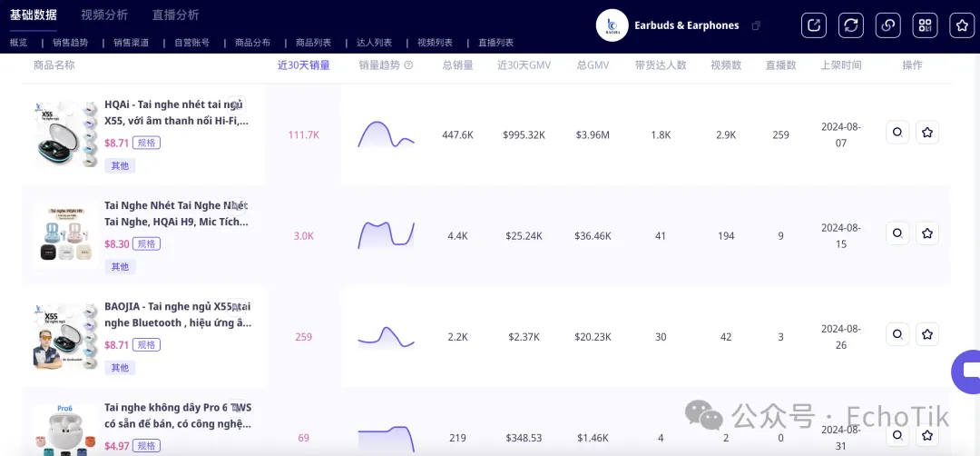The width and height of the screenshot is (980, 456).
Task: Click the Earbuds & Earphones shop logo
Action: tap(612, 25)
